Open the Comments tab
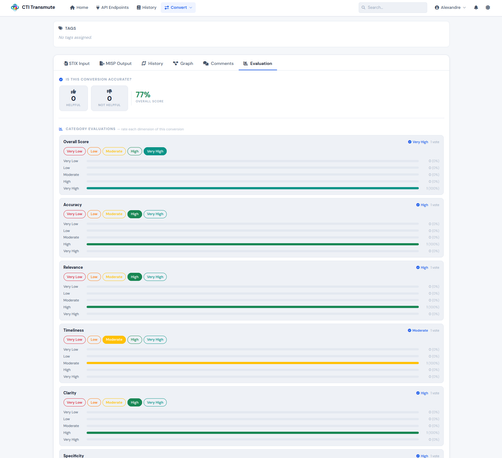 218,63
